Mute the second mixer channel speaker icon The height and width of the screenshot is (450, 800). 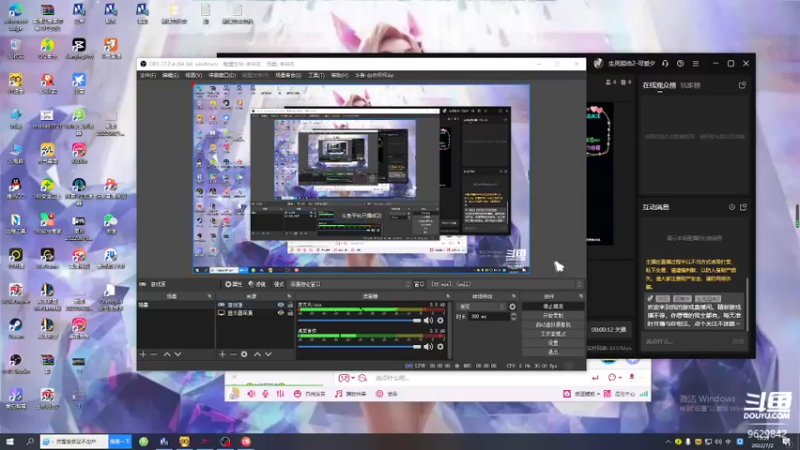coord(428,346)
